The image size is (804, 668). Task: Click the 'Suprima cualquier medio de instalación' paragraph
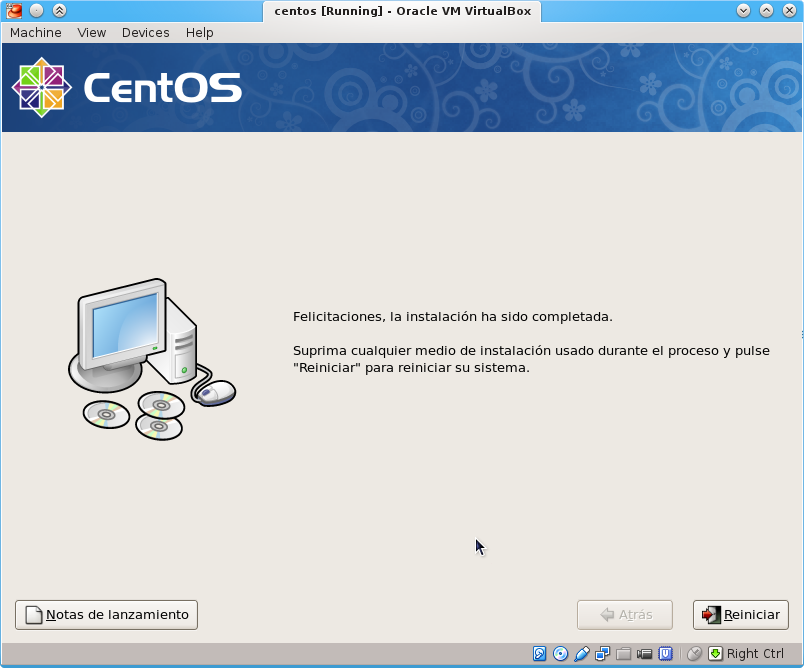(531, 359)
